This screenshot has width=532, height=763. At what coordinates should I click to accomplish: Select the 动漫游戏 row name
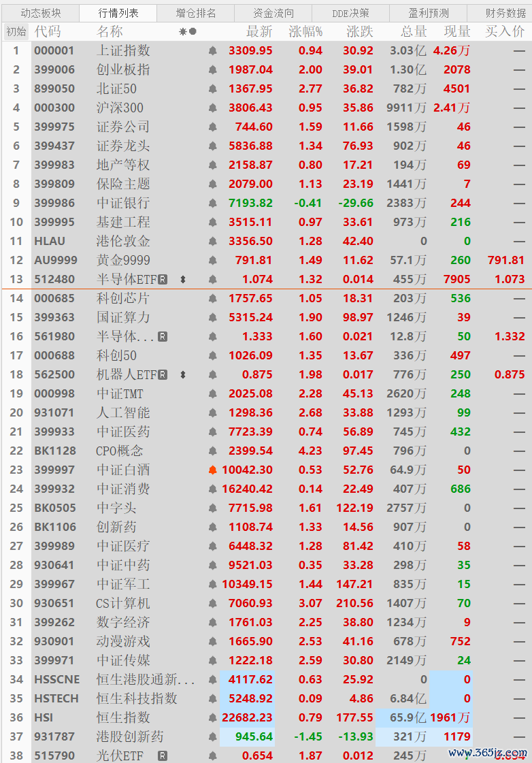click(123, 641)
